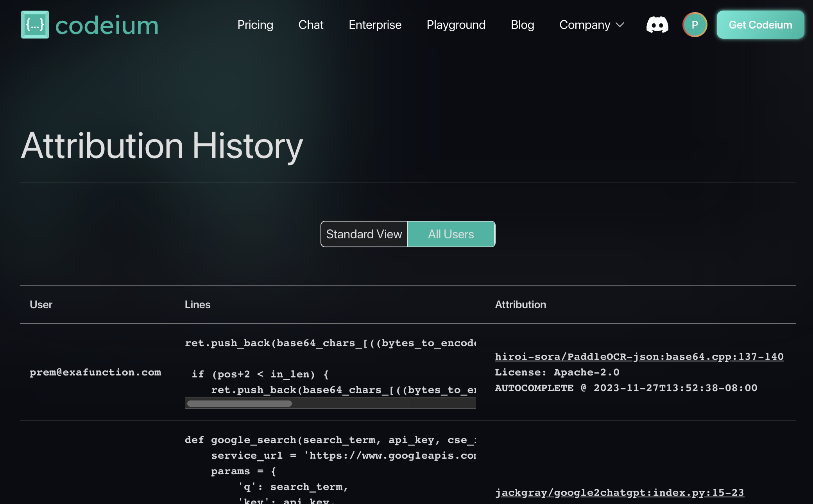Click the Lines column header
Image resolution: width=813 pixels, height=504 pixels.
point(197,304)
